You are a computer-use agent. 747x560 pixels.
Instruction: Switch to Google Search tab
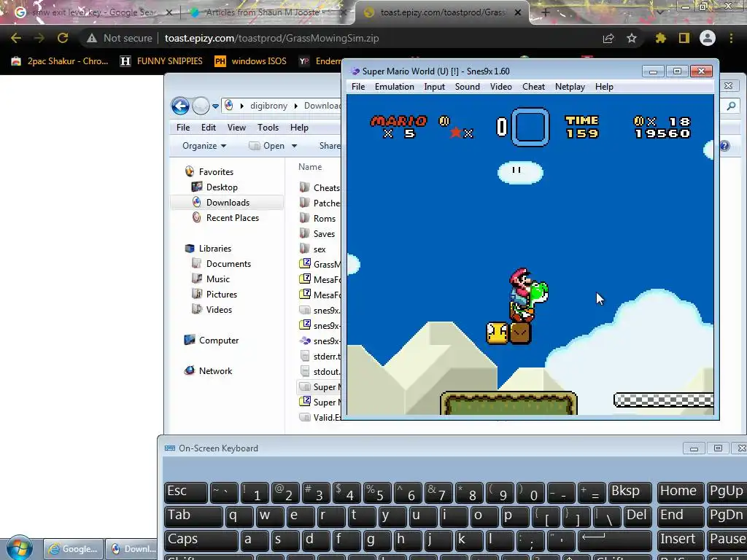pyautogui.click(x=93, y=12)
